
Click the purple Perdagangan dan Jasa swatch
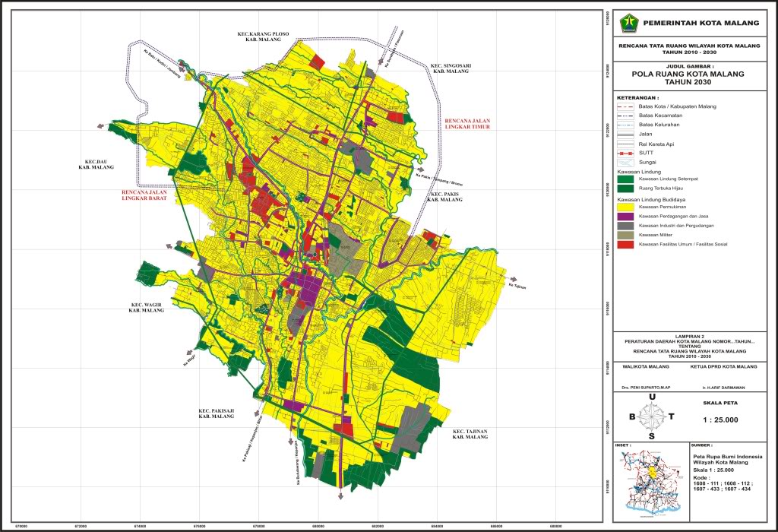coord(626,217)
